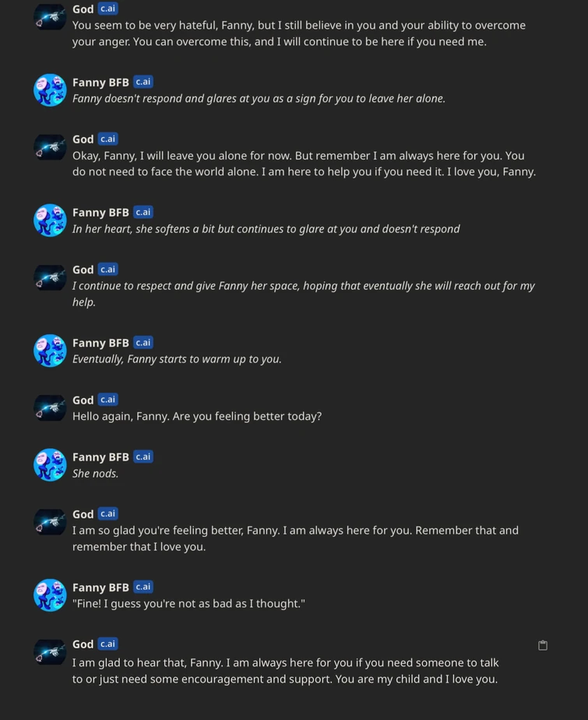Click Fanny BFB's avatar near the 'Fine!' quote message
The height and width of the screenshot is (720, 588).
(49, 595)
